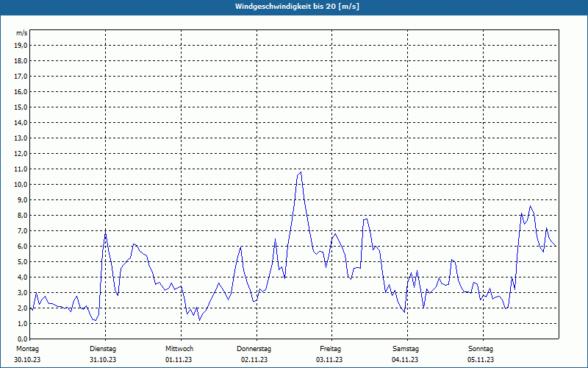Select the 17,0 axis label
The image size is (588, 368).
pyautogui.click(x=21, y=77)
